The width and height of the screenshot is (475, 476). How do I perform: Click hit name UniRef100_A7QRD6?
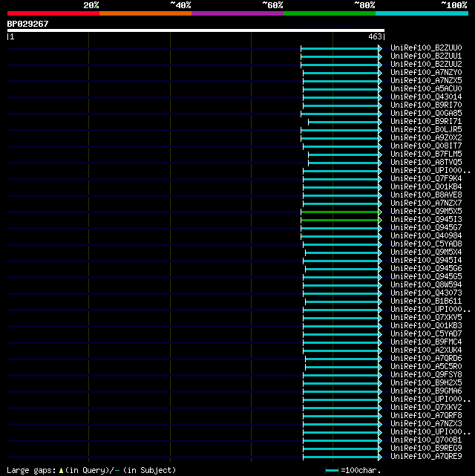coord(426,359)
